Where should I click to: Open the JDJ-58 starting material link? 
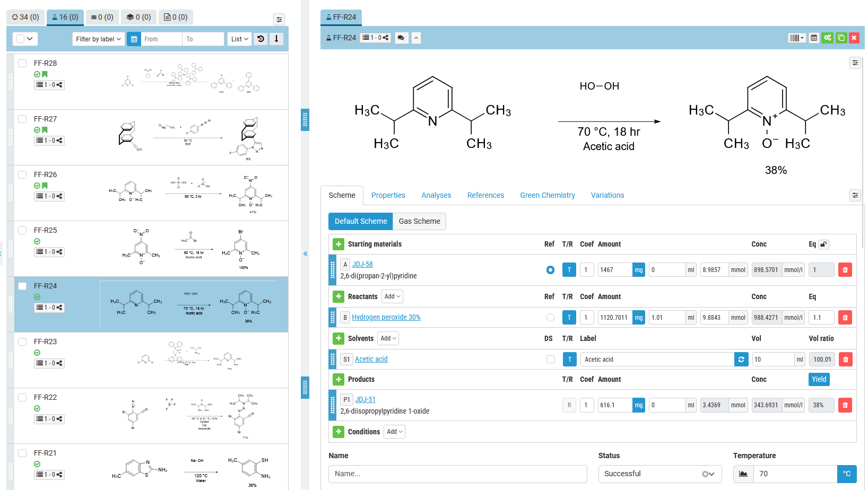click(362, 264)
